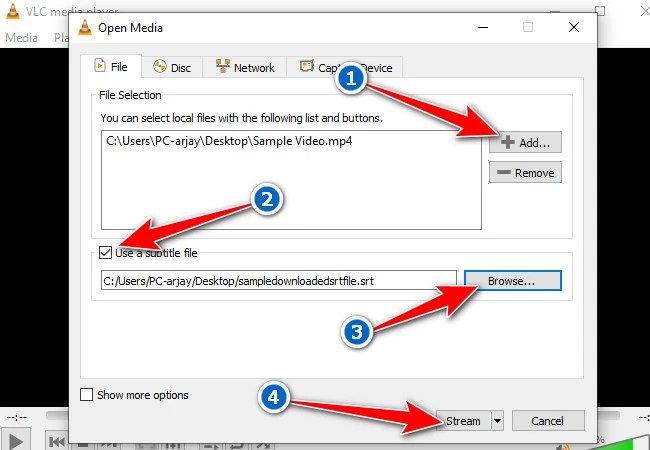Click the Remove file button
Image resolution: width=650 pixels, height=450 pixels.
point(525,172)
